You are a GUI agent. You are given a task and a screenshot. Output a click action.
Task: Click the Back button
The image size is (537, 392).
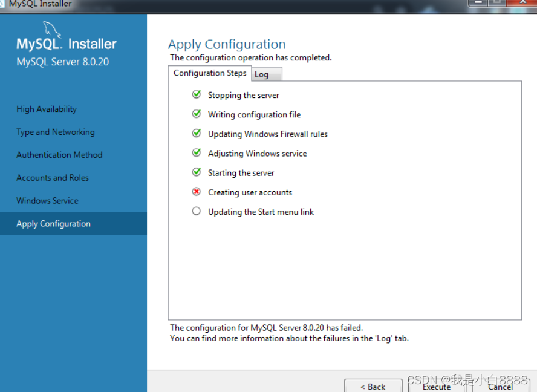point(373,387)
